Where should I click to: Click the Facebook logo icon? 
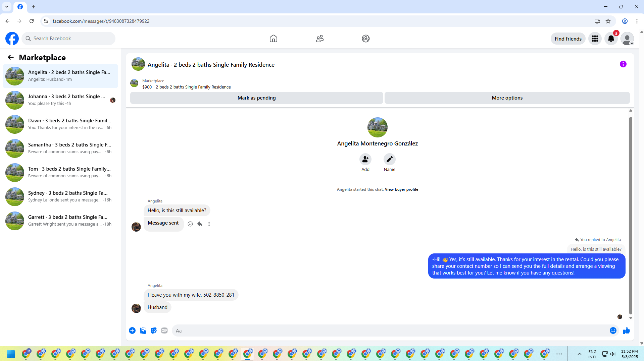click(x=12, y=39)
